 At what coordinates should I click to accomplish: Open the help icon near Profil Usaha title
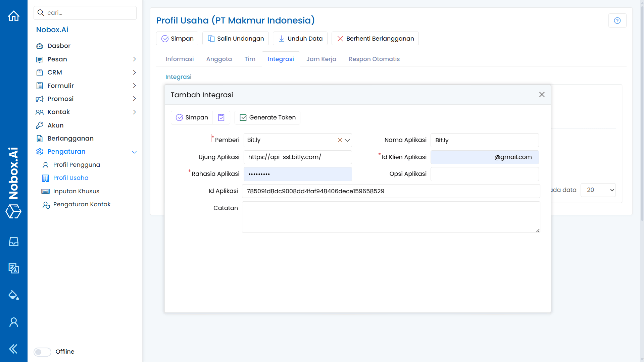[x=617, y=20]
